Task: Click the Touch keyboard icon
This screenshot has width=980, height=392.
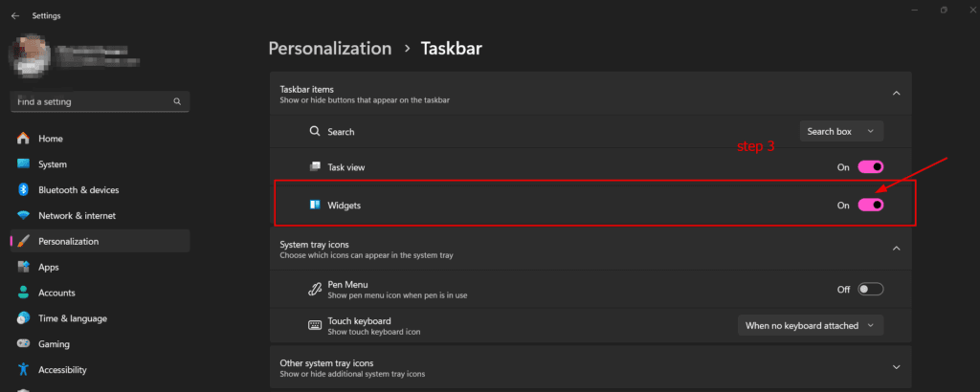Action: tap(315, 325)
